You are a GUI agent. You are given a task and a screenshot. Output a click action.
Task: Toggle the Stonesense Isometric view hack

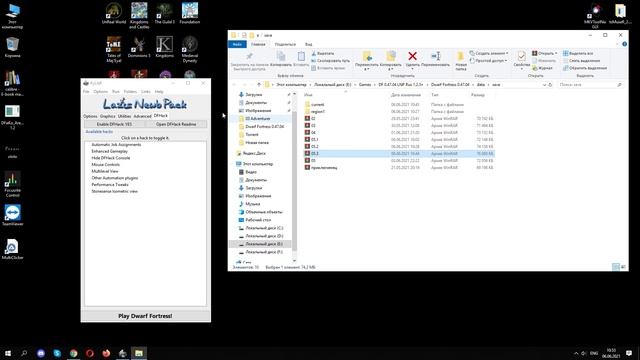(114, 191)
